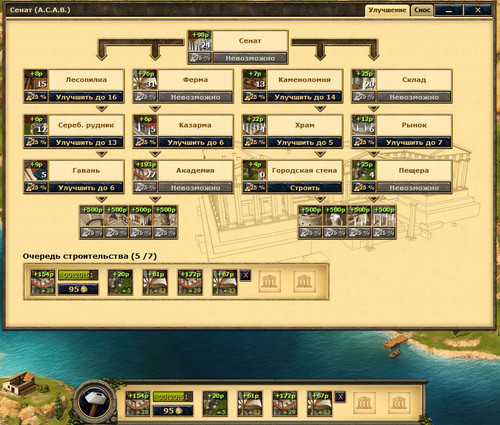The image size is (500, 425).
Task: Click the 25% gold discount icon for Казарма
Action: 145,142
